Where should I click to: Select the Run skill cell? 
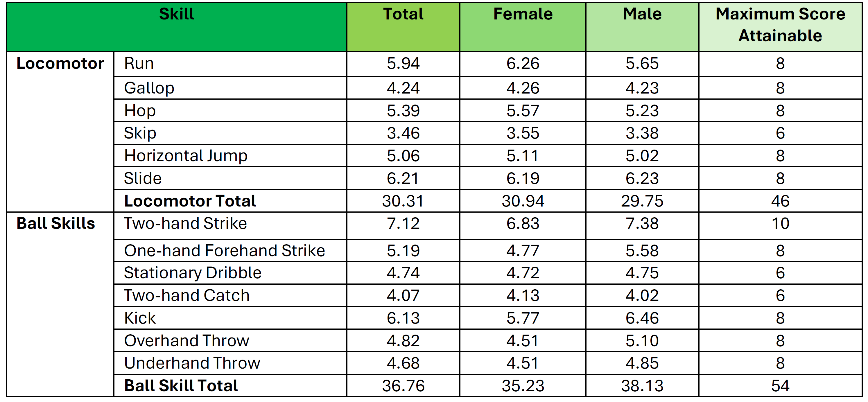(139, 63)
